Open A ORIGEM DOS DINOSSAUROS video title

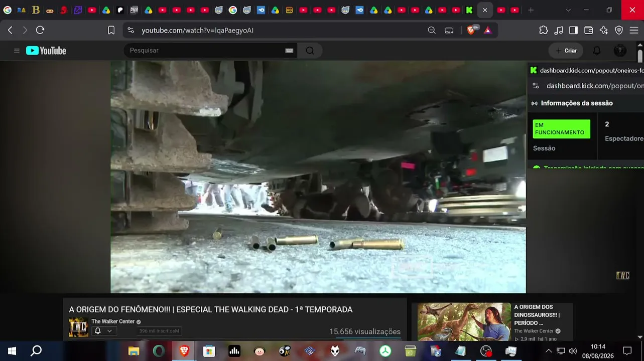tap(537, 315)
